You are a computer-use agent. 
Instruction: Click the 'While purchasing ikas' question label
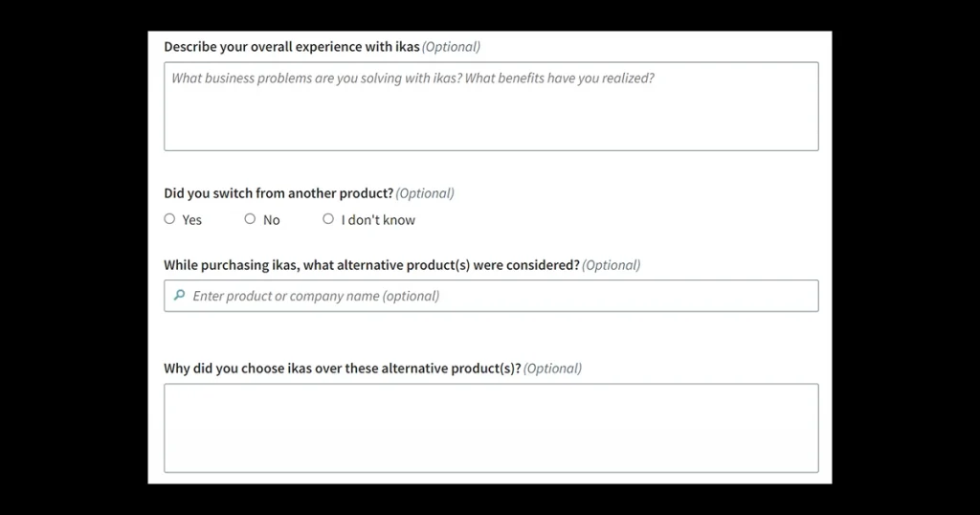tap(372, 265)
